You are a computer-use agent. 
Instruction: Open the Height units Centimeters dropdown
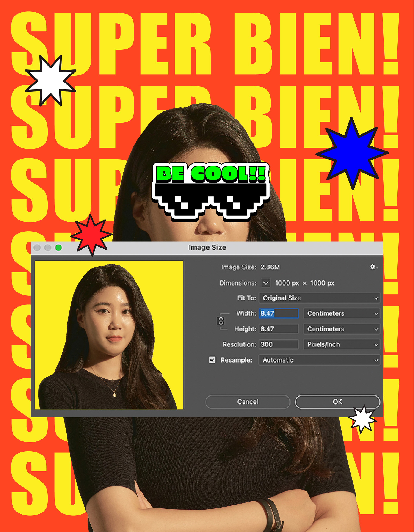click(x=342, y=329)
